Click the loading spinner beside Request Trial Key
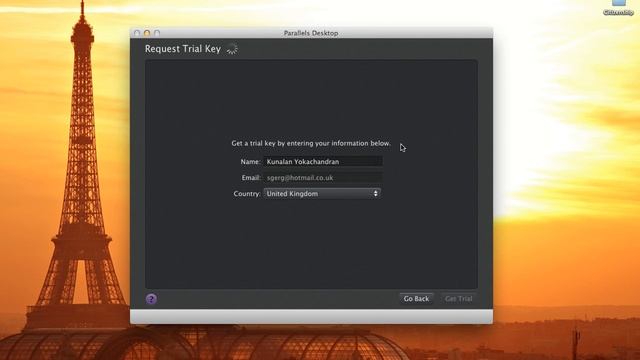640x360 pixels. click(232, 49)
